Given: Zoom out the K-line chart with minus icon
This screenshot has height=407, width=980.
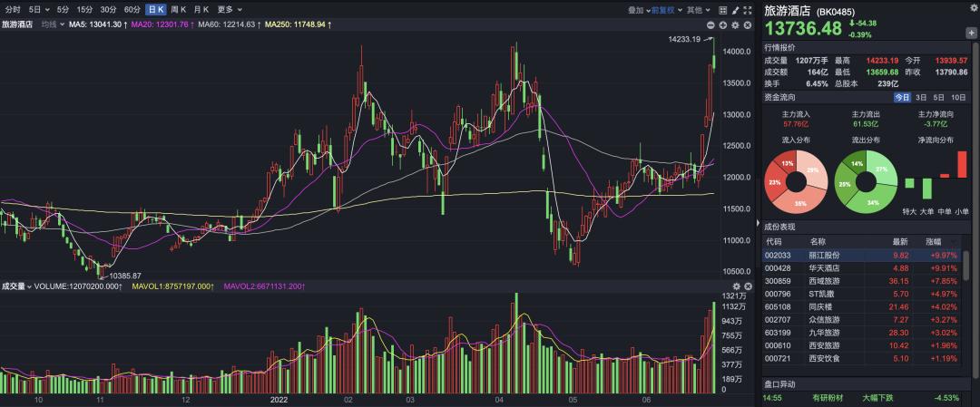Looking at the screenshot, I should (710, 24).
